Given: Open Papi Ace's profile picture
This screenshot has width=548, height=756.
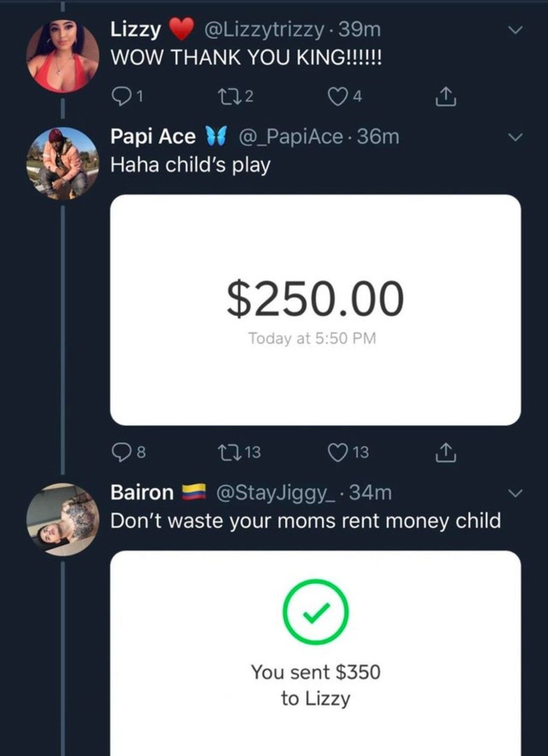Looking at the screenshot, I should click(x=63, y=163).
